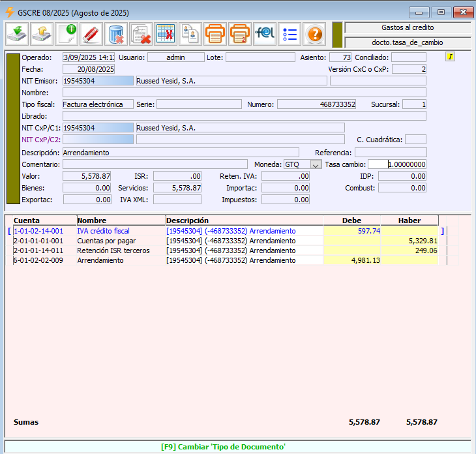
Task: Create new document with green plus icon
Action: (x=66, y=33)
